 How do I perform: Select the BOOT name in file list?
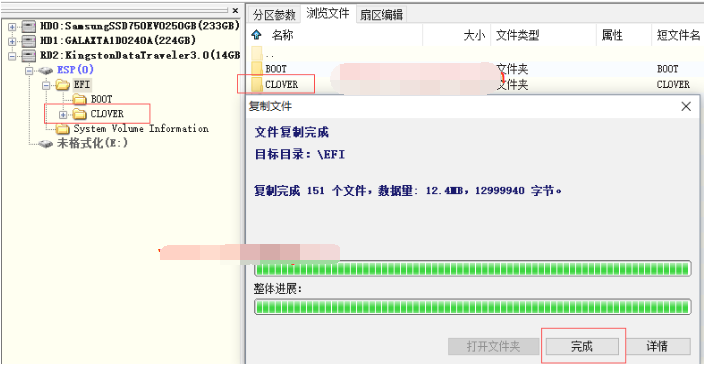point(276,69)
